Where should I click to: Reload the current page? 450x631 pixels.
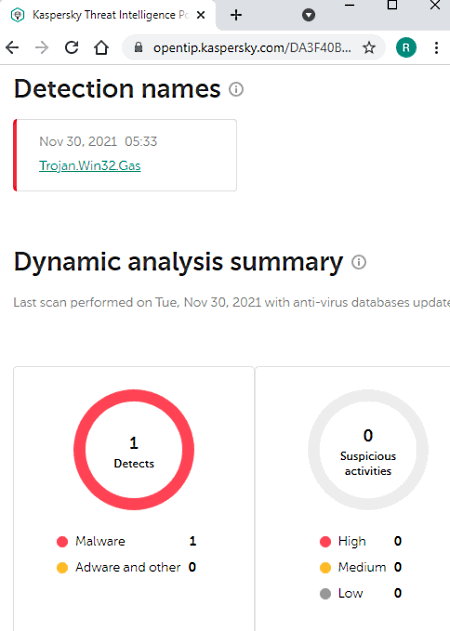[72, 48]
